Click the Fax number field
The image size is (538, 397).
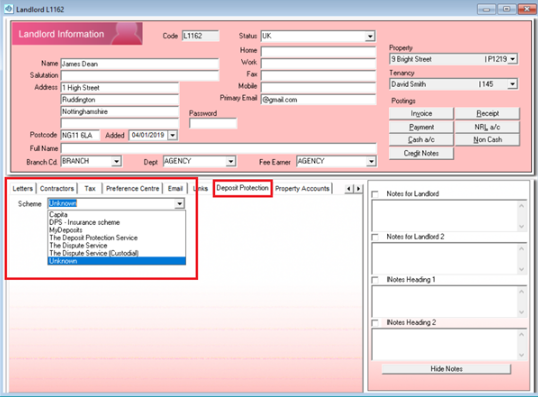318,75
